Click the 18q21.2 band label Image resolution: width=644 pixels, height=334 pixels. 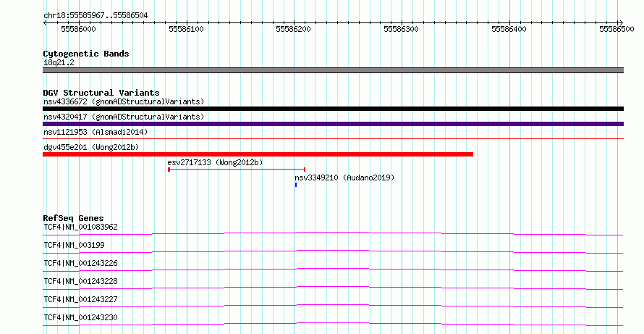pyautogui.click(x=59, y=62)
